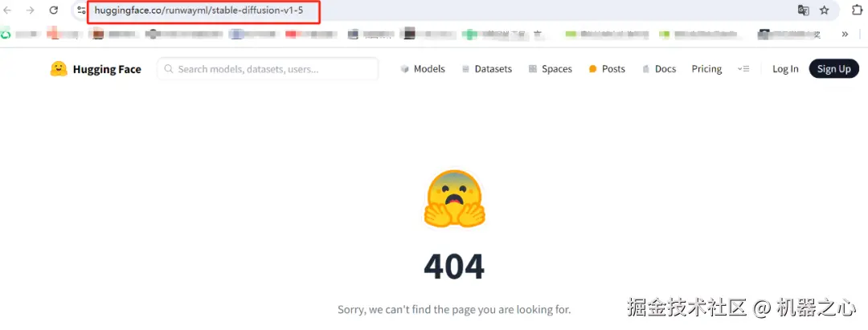Open the more navigation menu icon
The height and width of the screenshot is (330, 868).
click(x=743, y=69)
